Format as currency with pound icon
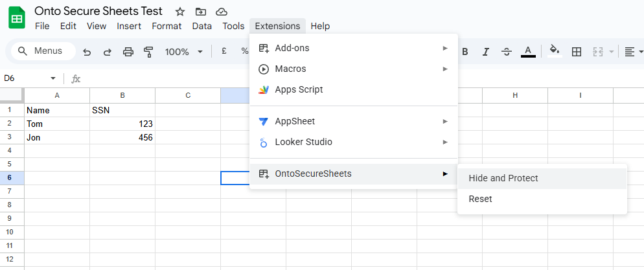The image size is (644, 270). point(224,51)
